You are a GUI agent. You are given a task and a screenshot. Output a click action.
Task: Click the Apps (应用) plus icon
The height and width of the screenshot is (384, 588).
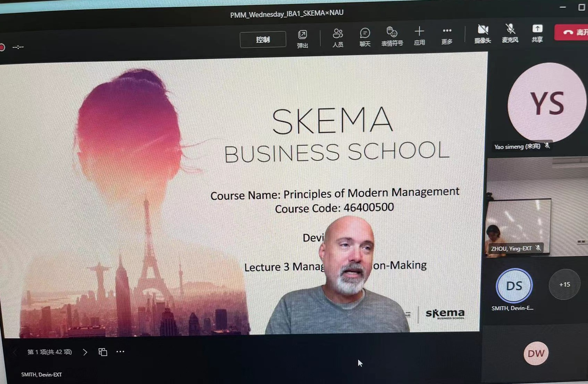tap(419, 35)
